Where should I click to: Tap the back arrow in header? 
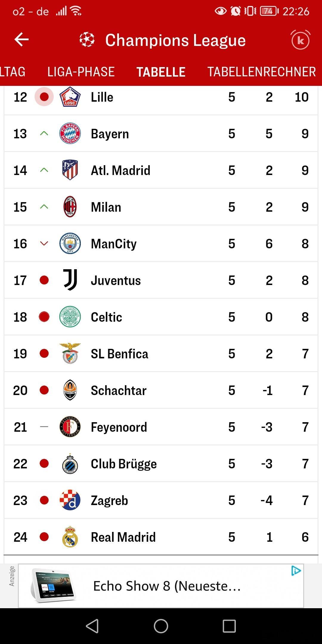21,40
